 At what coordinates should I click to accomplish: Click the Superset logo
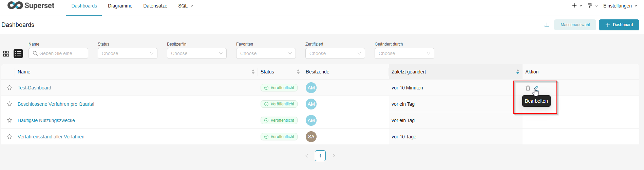[x=31, y=6]
